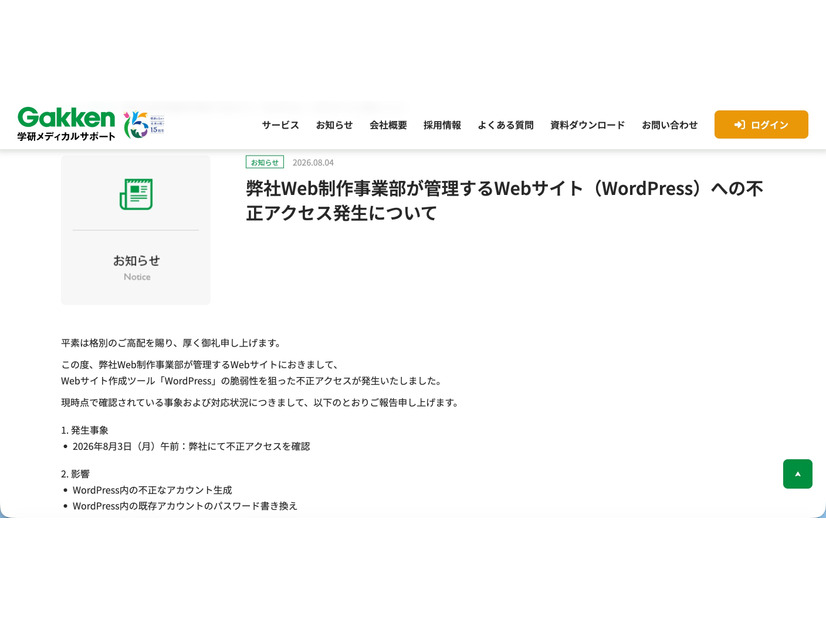Screen dimensions: 826x620
Task: Click the article headline about WordPress不正アクセス
Action: [504, 201]
